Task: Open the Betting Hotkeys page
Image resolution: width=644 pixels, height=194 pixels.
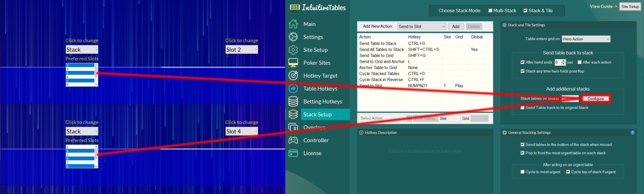Action: (x=323, y=102)
